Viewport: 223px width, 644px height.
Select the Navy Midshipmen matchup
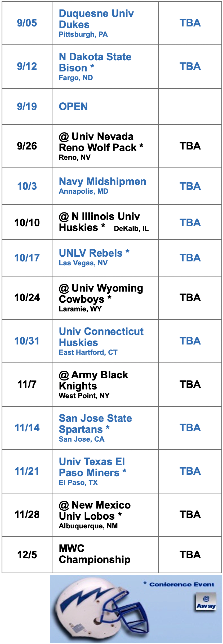tap(102, 182)
